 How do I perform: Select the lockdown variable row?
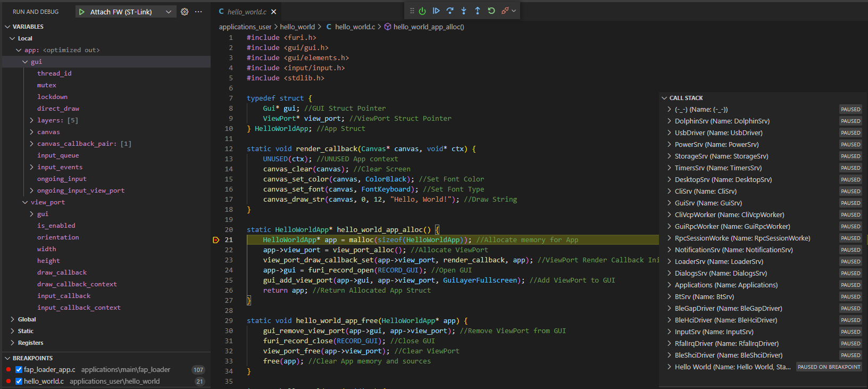[106, 97]
